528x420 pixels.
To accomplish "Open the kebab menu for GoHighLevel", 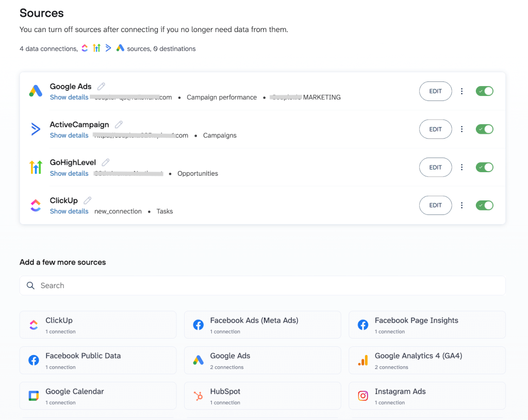I will 462,167.
